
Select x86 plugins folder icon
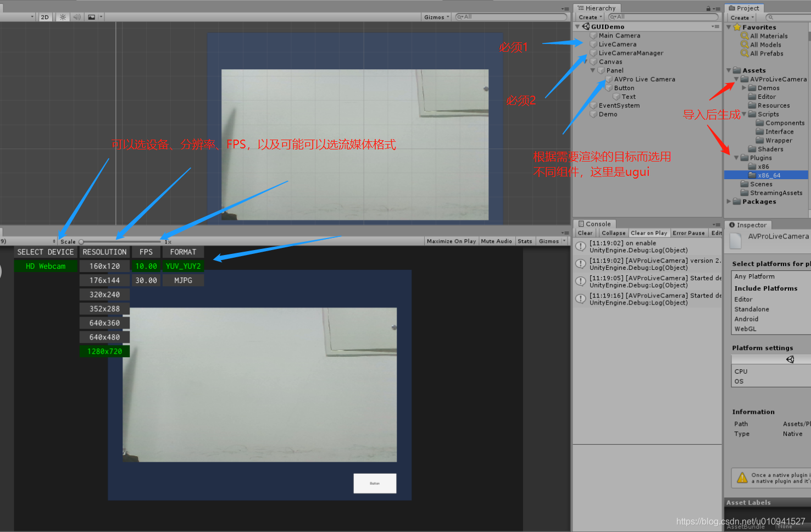pyautogui.click(x=752, y=167)
